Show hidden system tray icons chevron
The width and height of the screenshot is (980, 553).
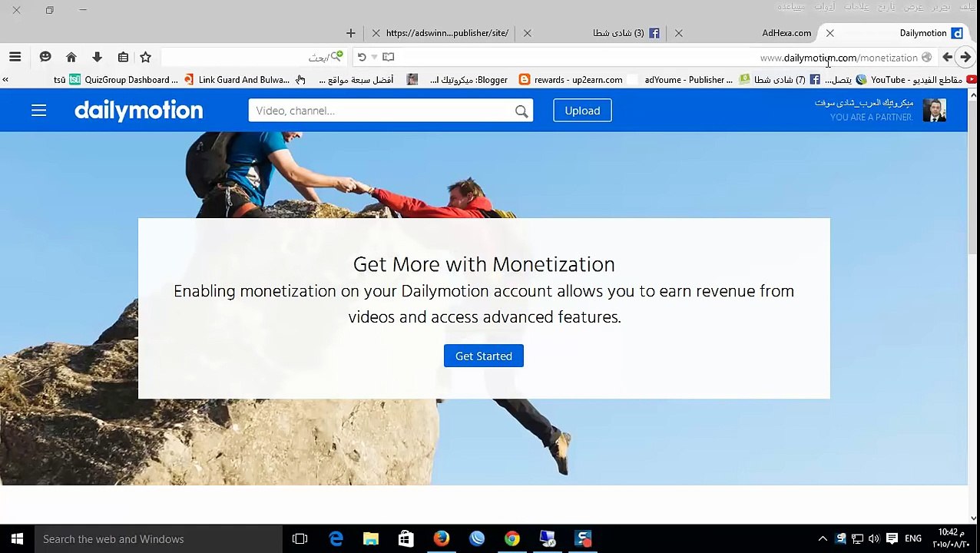pyautogui.click(x=823, y=539)
